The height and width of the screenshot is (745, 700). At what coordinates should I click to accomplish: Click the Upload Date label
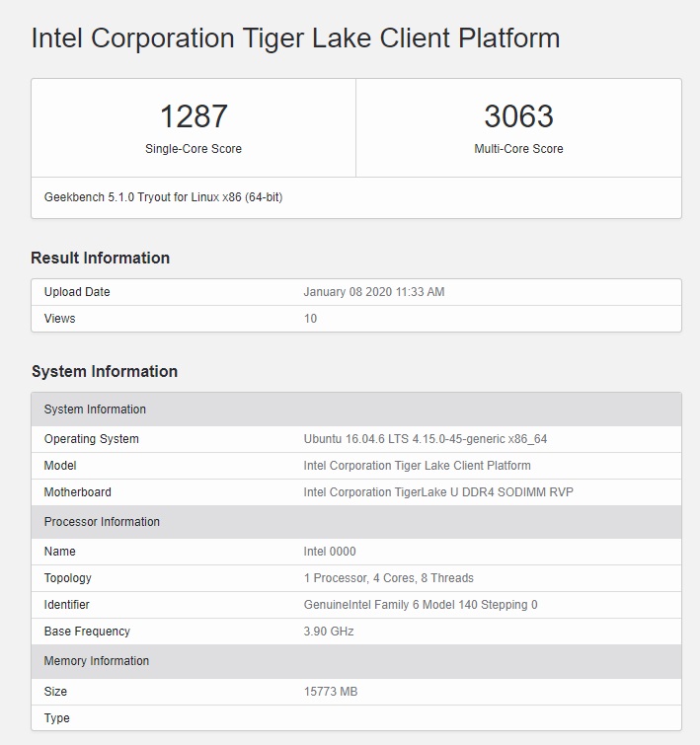[x=77, y=292]
